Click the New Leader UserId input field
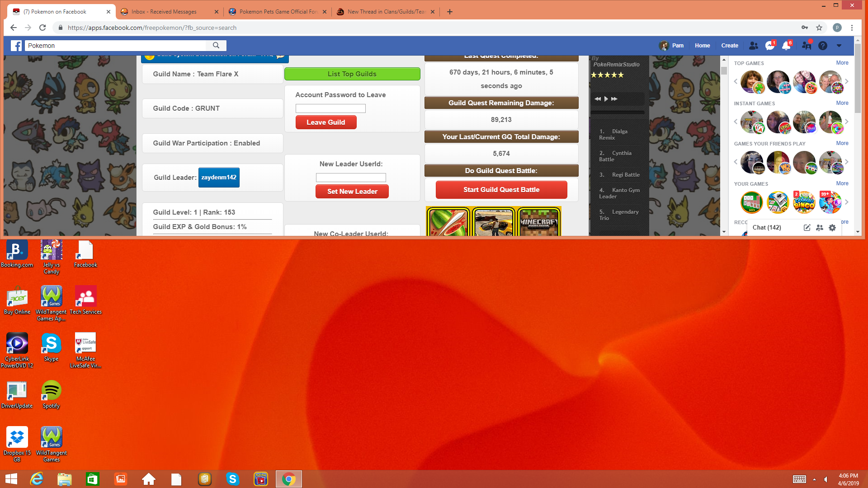Screen dimensions: 868x488 [351, 178]
